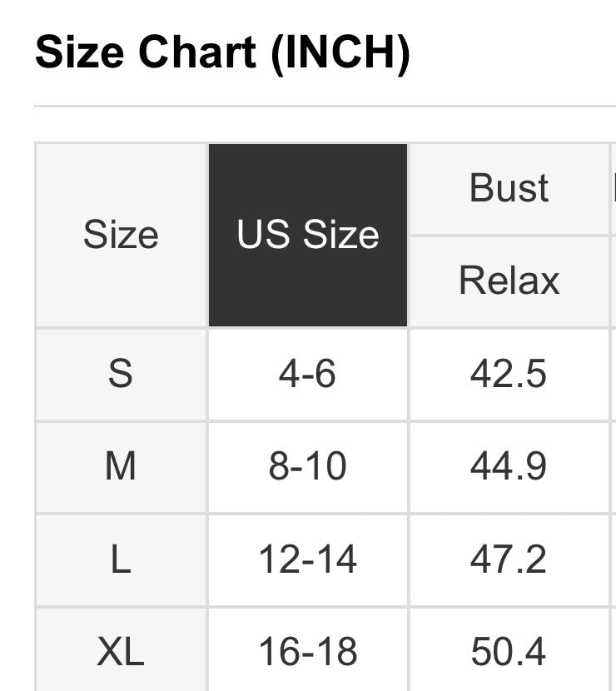The height and width of the screenshot is (691, 616).
Task: Select the Bust column header
Action: click(509, 189)
